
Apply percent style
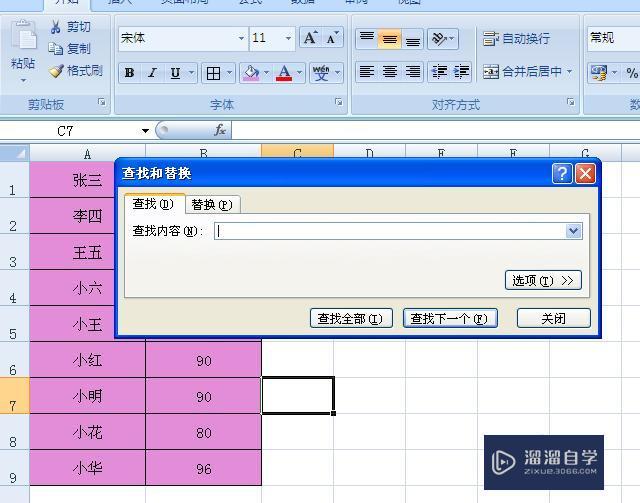[632, 73]
